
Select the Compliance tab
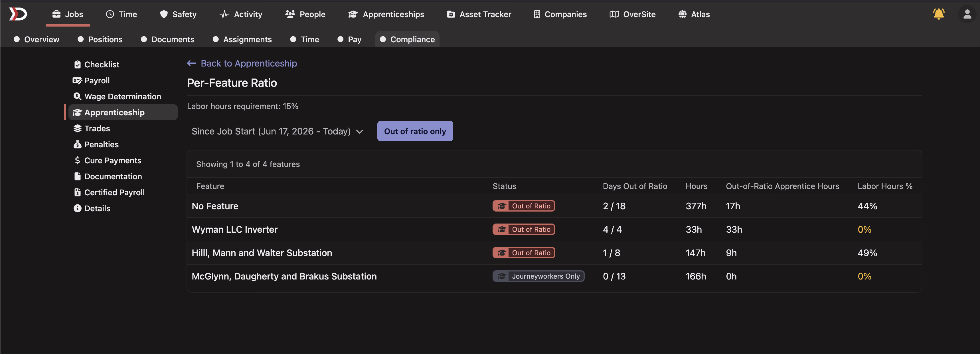(408, 39)
